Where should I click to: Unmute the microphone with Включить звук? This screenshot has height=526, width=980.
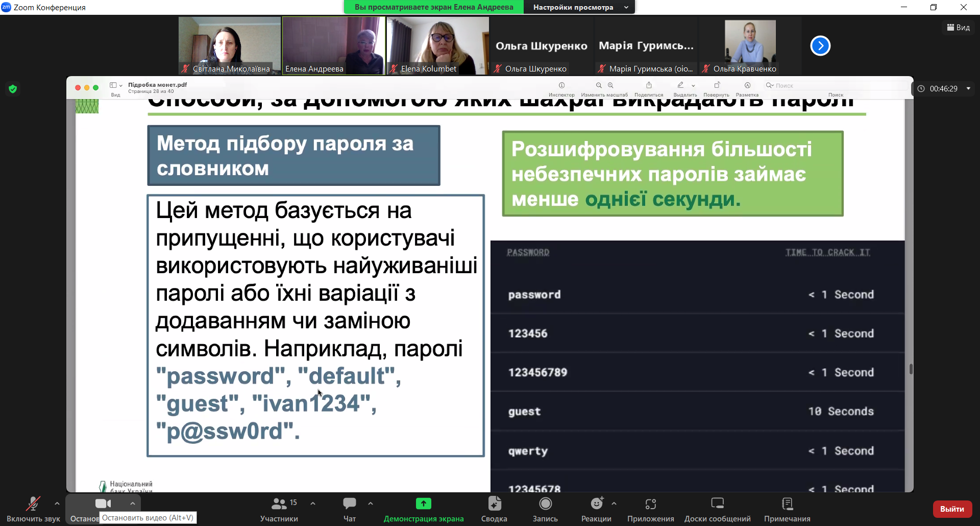click(x=33, y=509)
